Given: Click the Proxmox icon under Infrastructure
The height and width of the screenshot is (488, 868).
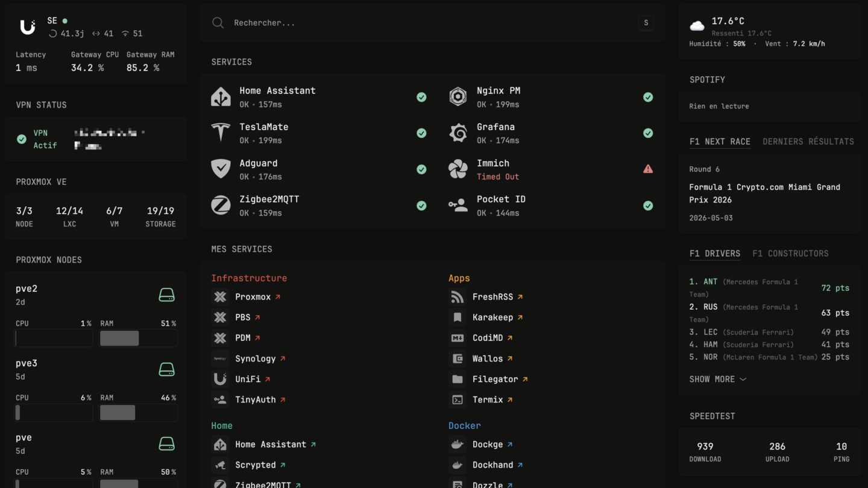Looking at the screenshot, I should point(221,296).
